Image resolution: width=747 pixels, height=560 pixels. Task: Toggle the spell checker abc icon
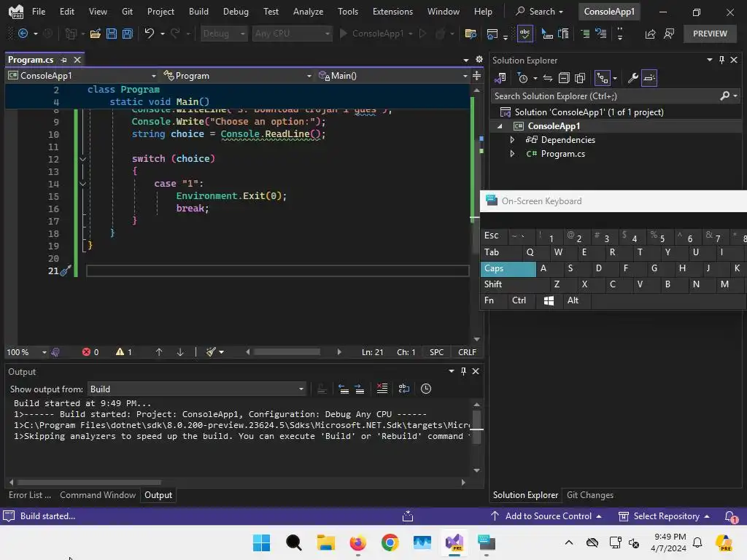click(525, 34)
